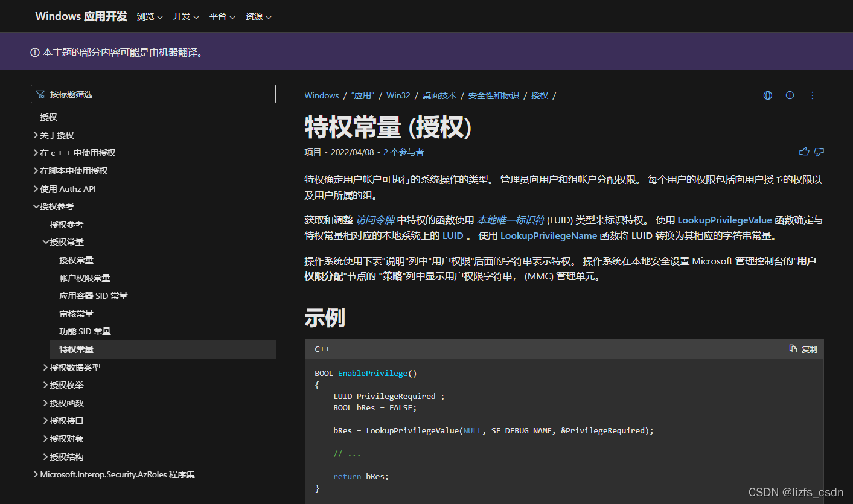Open the 开发 dropdown menu
This screenshot has width=853, height=504.
(x=186, y=17)
